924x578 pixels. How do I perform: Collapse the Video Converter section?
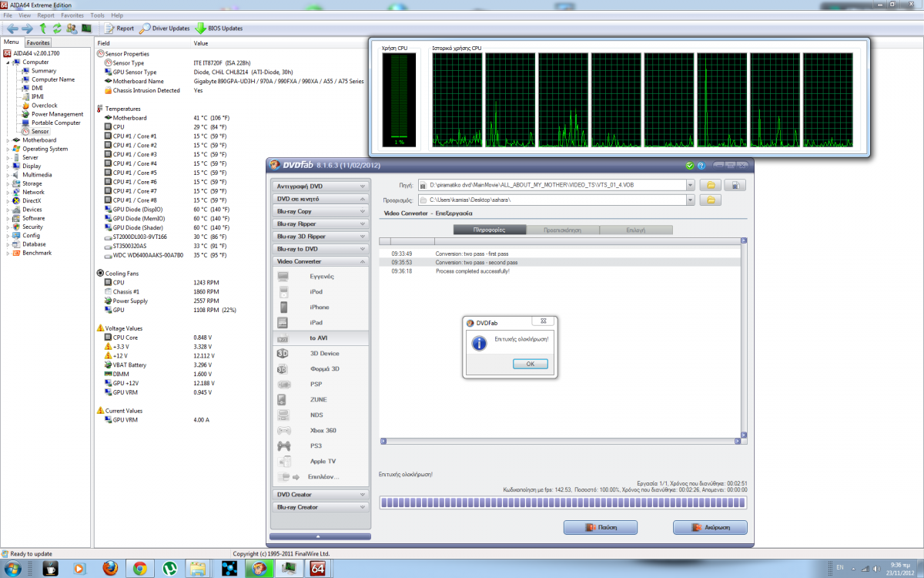(x=321, y=262)
